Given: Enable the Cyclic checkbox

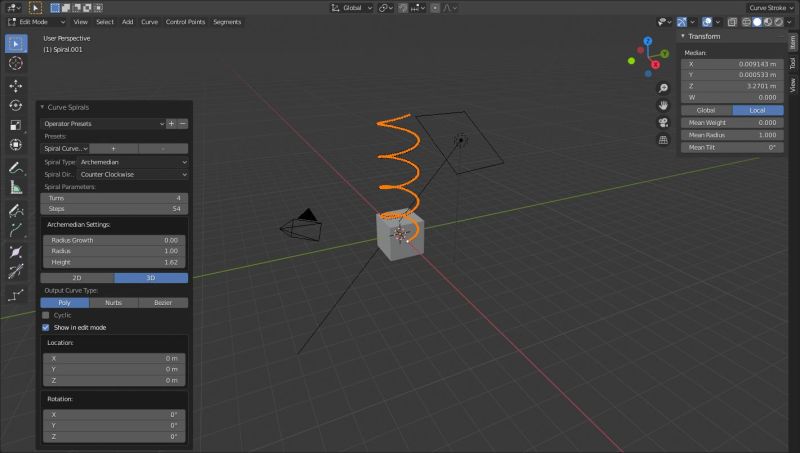Looking at the screenshot, I should [x=46, y=315].
